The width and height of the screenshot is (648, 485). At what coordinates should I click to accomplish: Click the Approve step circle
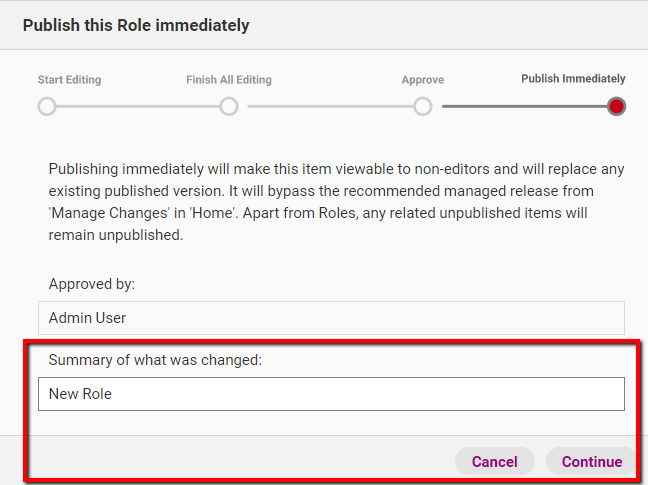click(x=423, y=107)
